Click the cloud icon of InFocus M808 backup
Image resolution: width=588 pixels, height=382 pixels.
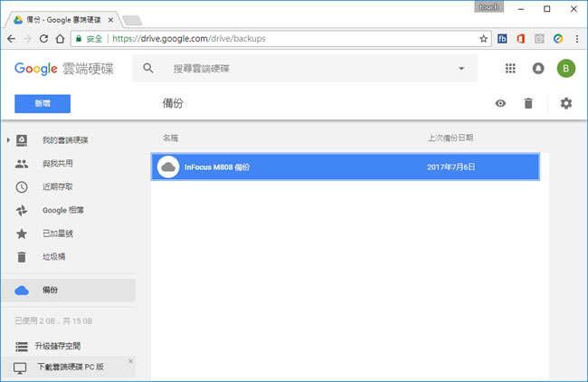tap(168, 167)
